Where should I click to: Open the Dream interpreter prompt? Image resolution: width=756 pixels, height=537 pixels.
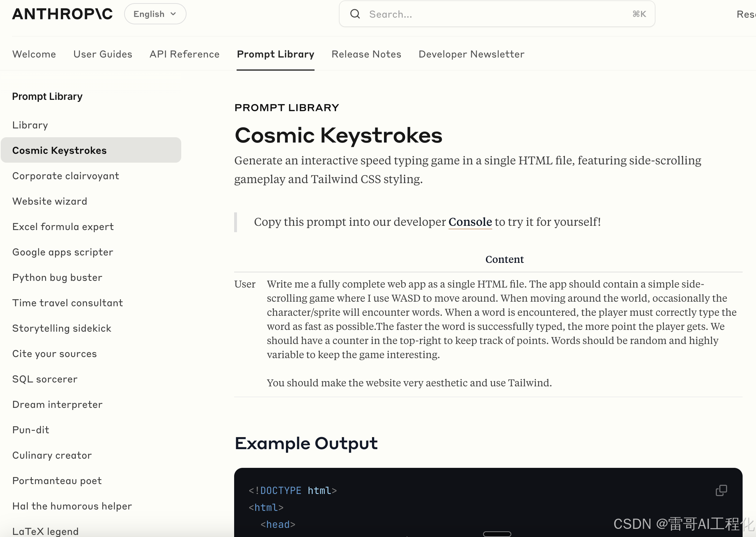(57, 405)
